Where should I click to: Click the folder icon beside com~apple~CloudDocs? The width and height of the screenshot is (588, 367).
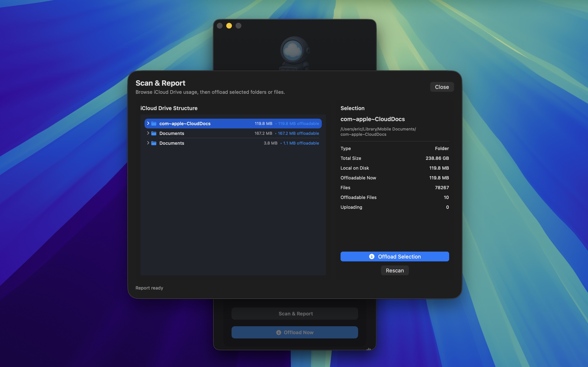[154, 124]
